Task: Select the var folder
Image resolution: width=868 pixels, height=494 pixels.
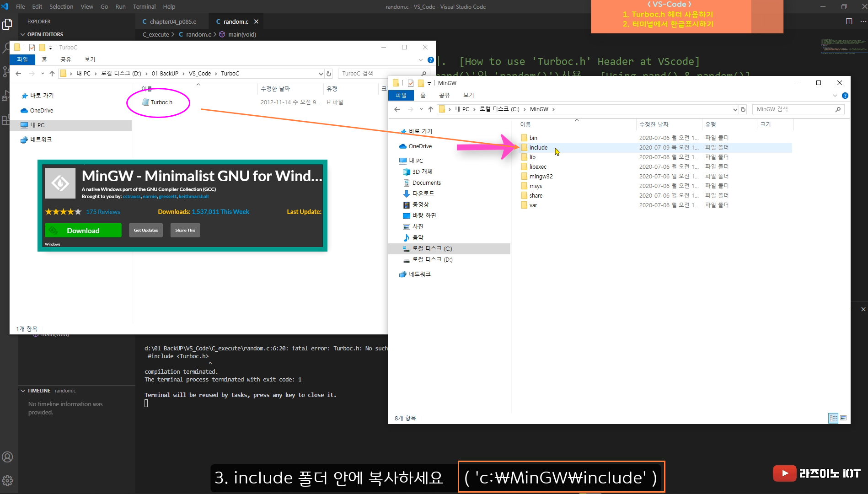Action: click(529, 205)
